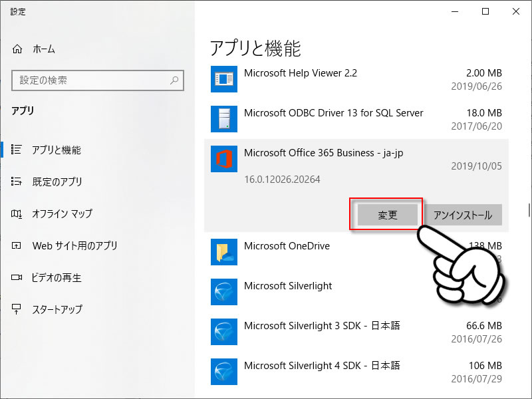Viewport: 532px width, 399px height.
Task: Click the app list vertical scrollbar thumb
Action: pos(529,209)
